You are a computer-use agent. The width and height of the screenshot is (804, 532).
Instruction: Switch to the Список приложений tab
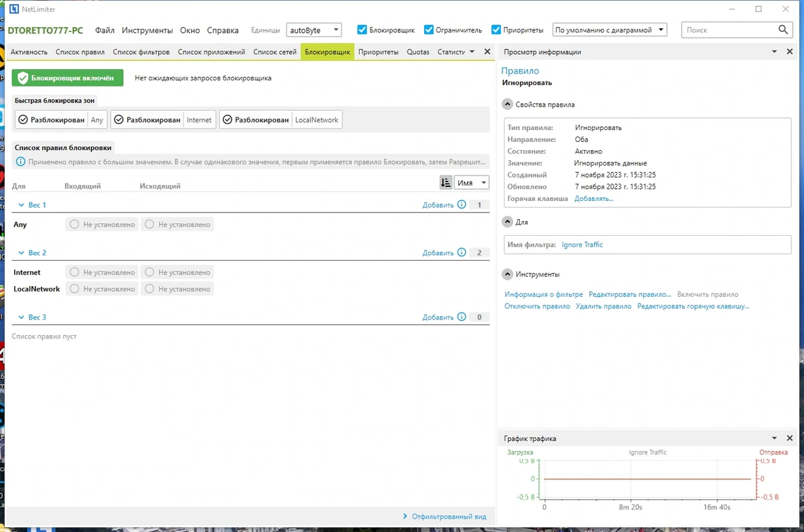(x=212, y=52)
